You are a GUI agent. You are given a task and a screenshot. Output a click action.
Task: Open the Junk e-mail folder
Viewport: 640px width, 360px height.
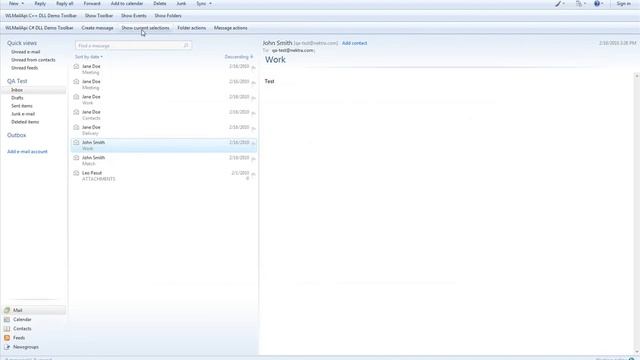(23, 114)
